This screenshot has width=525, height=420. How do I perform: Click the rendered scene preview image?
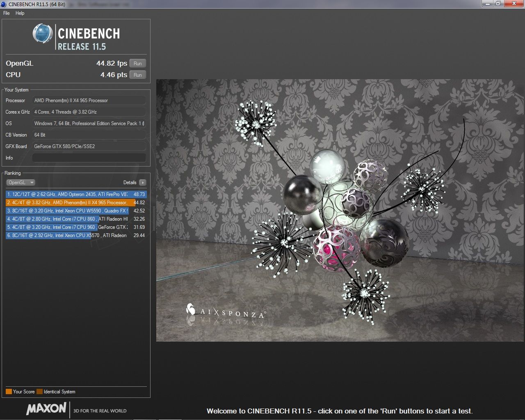coord(340,210)
